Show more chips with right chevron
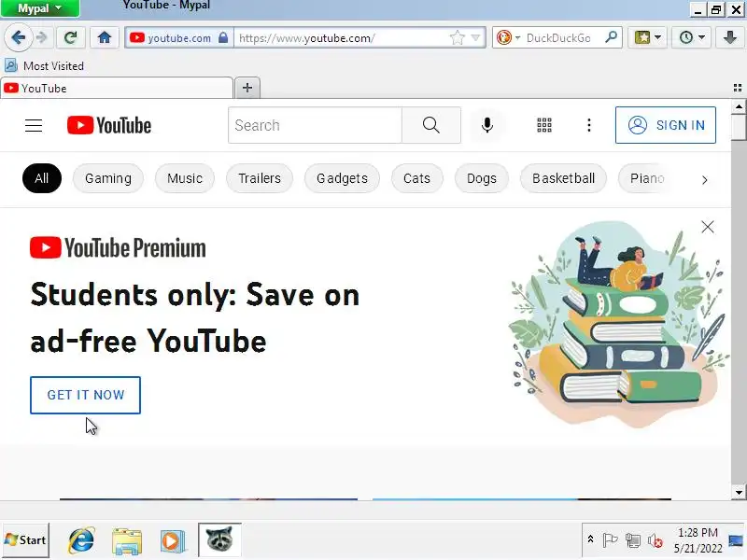This screenshot has width=747, height=560. (x=705, y=180)
